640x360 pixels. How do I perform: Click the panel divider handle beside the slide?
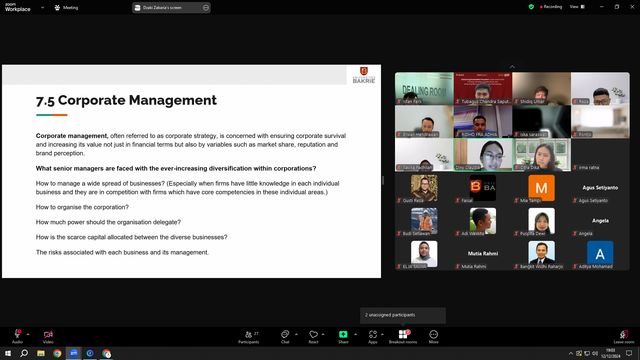[x=383, y=180]
